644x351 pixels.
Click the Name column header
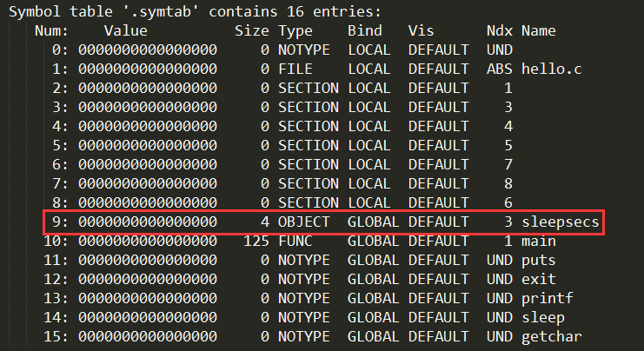[539, 30]
